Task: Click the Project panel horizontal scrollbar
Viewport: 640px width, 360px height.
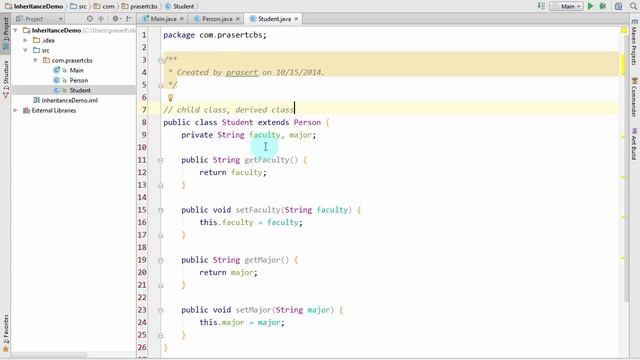Action: pyautogui.click(x=49, y=356)
